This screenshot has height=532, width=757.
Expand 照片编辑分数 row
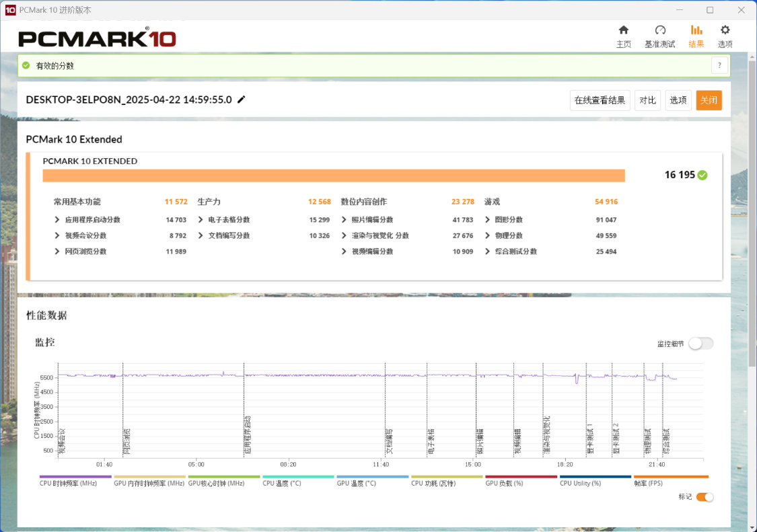[344, 220]
